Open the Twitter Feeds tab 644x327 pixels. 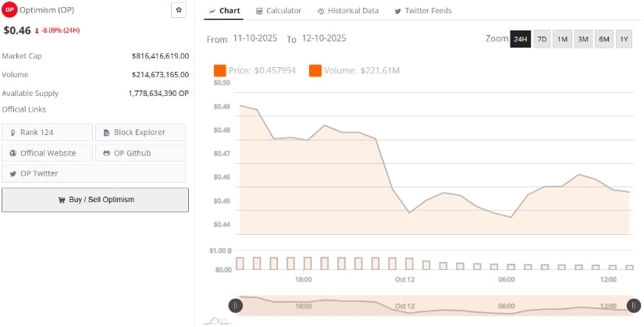pyautogui.click(x=423, y=11)
